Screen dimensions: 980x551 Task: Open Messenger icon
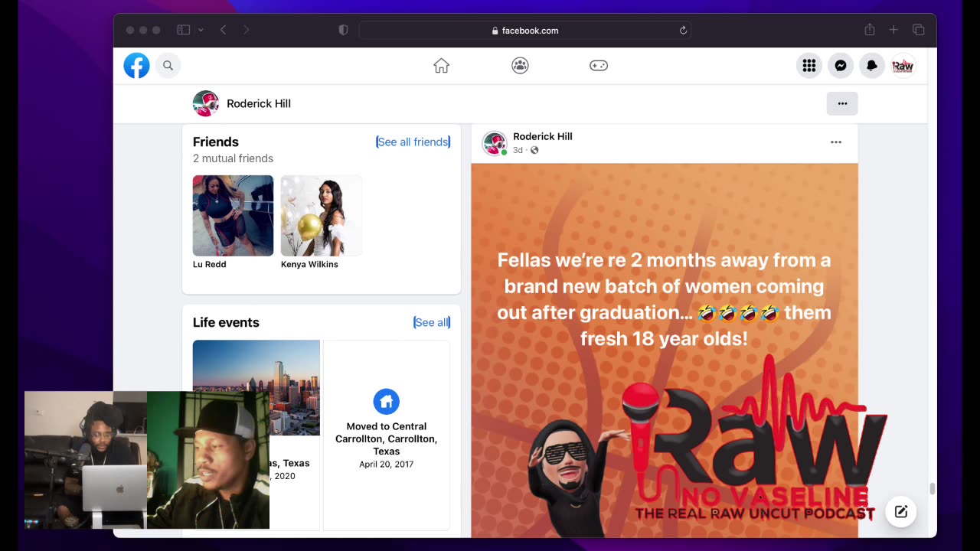pyautogui.click(x=841, y=66)
